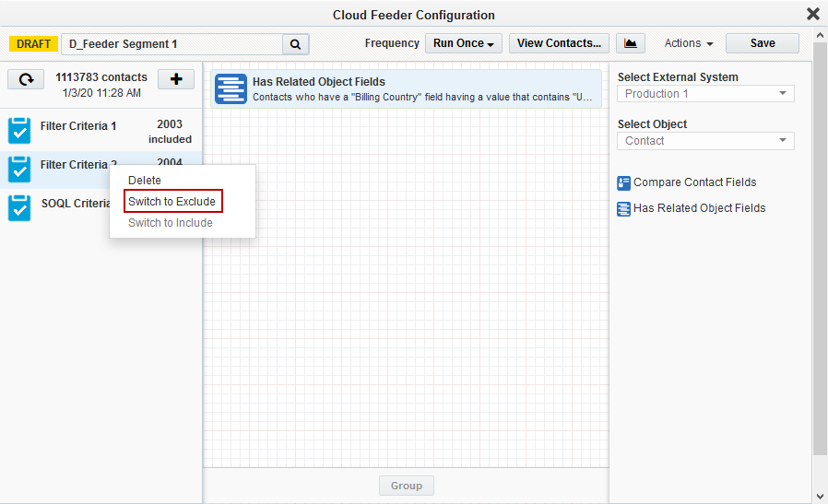Add a new filter with plus icon

(x=176, y=79)
